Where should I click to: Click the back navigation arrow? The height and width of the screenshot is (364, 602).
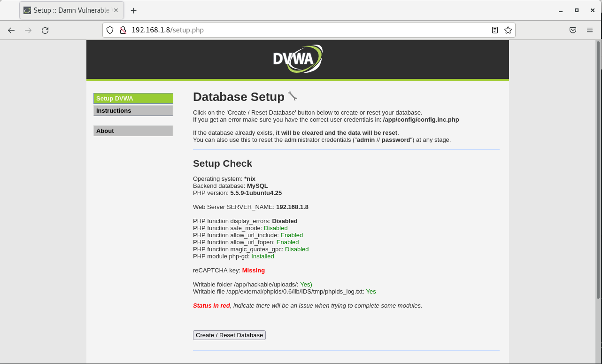click(x=11, y=30)
